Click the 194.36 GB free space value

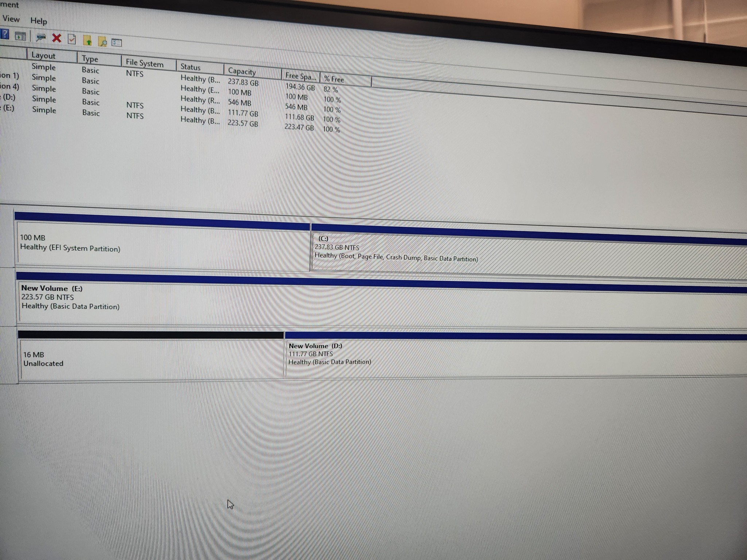(x=300, y=87)
